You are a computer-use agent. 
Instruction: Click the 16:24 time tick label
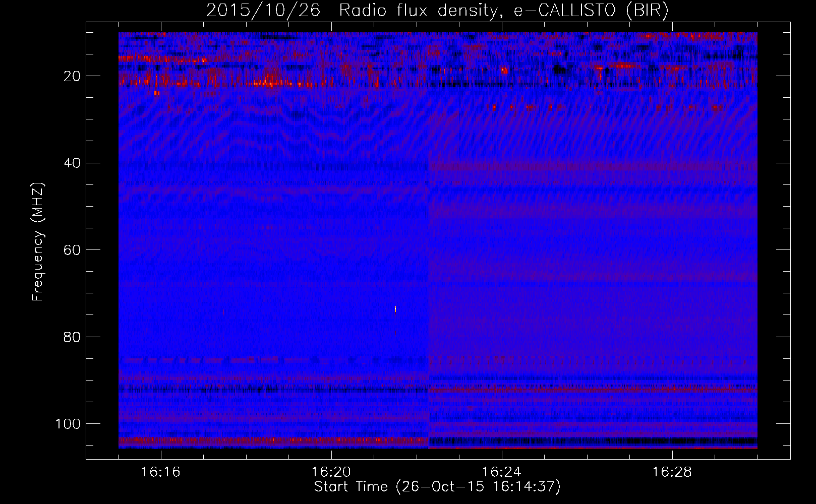(501, 472)
